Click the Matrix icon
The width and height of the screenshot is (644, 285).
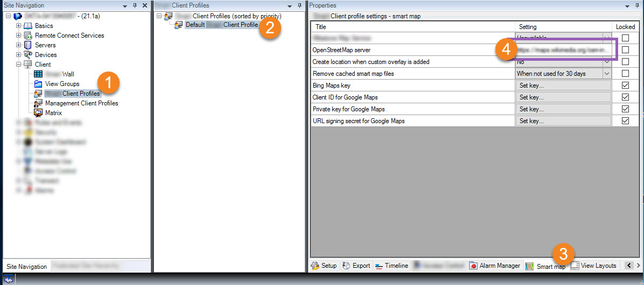pyautogui.click(x=38, y=113)
